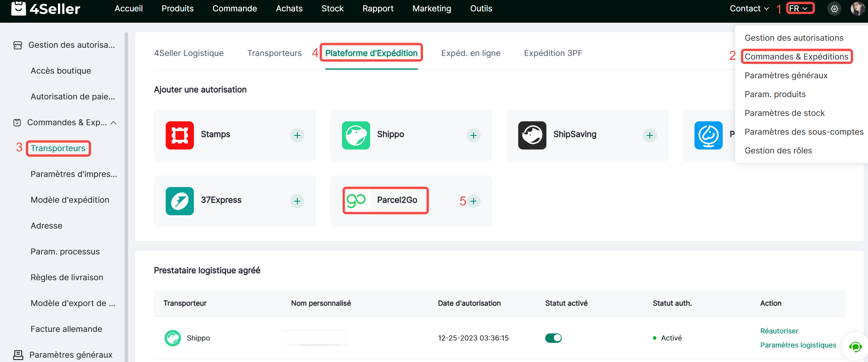The height and width of the screenshot is (362, 868).
Task: Open the Marketing menu in top navigation
Action: (x=432, y=9)
